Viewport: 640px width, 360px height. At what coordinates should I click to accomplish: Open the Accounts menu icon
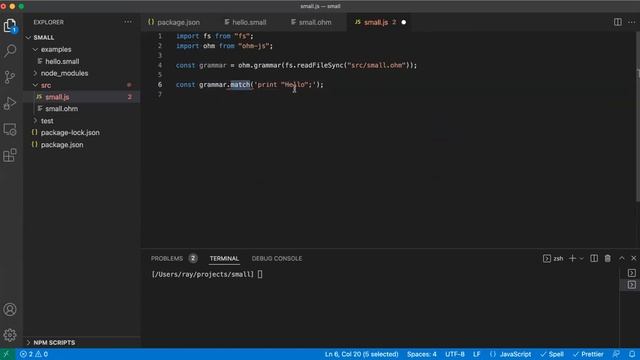pos(10,309)
